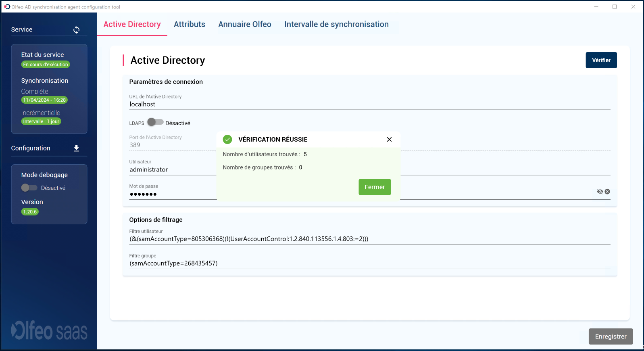Click the Enregistrer button
This screenshot has width=644, height=351.
[611, 336]
